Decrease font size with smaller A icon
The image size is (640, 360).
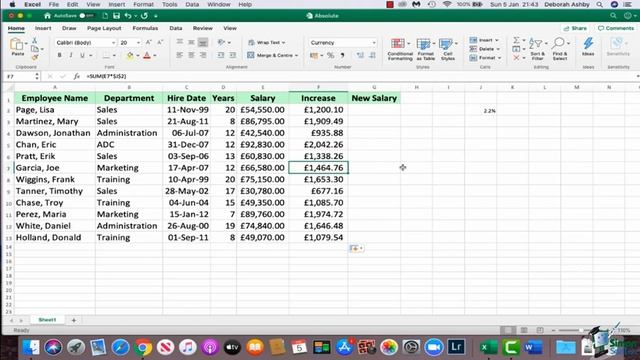160,42
